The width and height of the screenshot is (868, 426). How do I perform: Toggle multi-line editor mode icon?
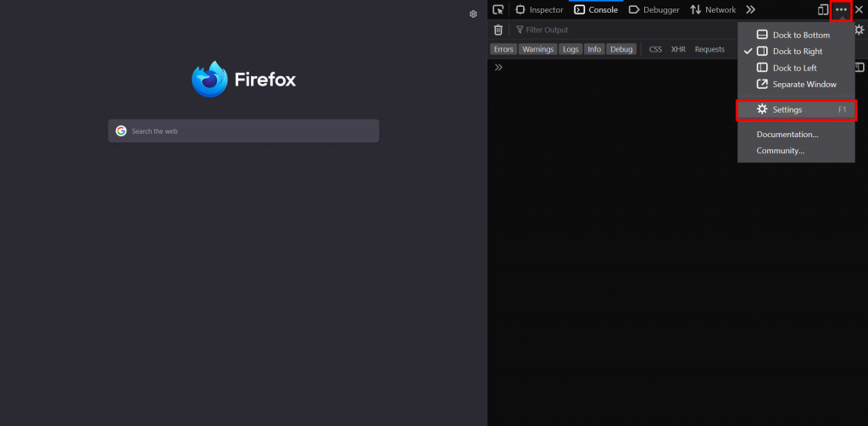pyautogui.click(x=860, y=68)
